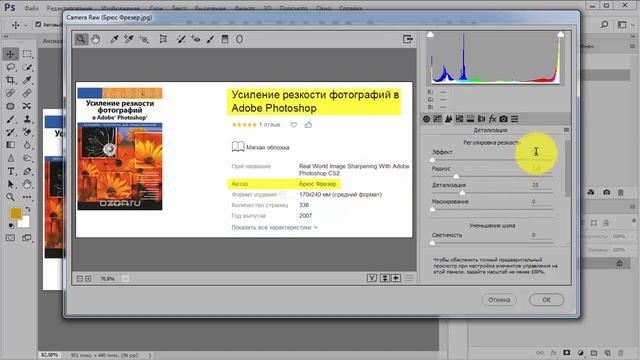Activate the Targeted Adjustment tool in Camera Raw
Image resolution: width=640 pixels, height=360 pixels.
pos(144,39)
